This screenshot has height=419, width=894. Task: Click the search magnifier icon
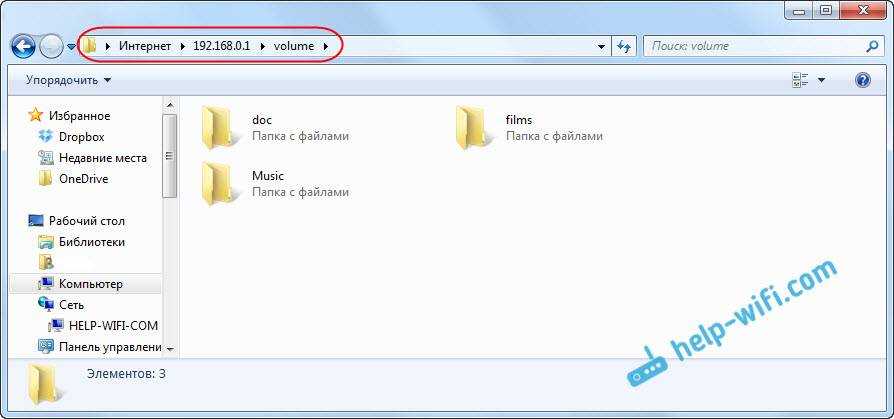[x=871, y=46]
